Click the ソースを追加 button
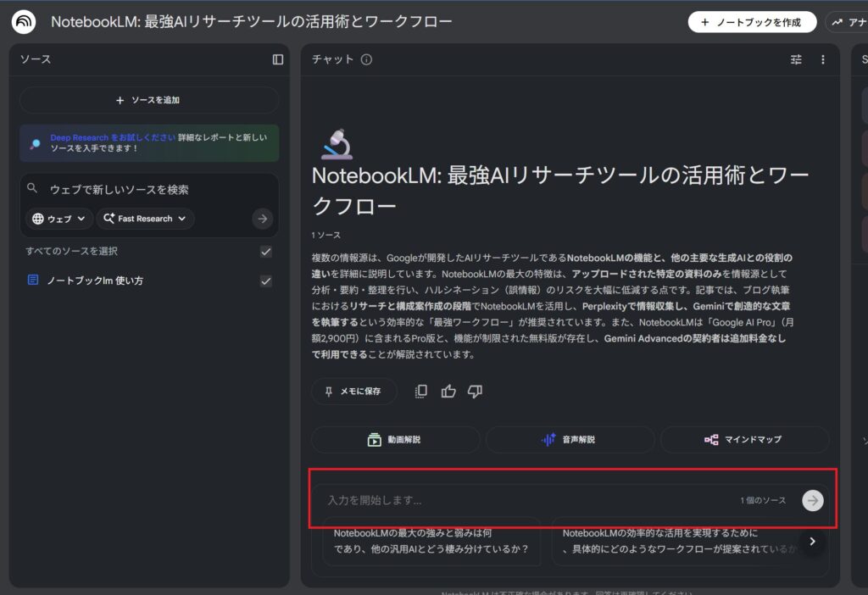 (x=149, y=100)
